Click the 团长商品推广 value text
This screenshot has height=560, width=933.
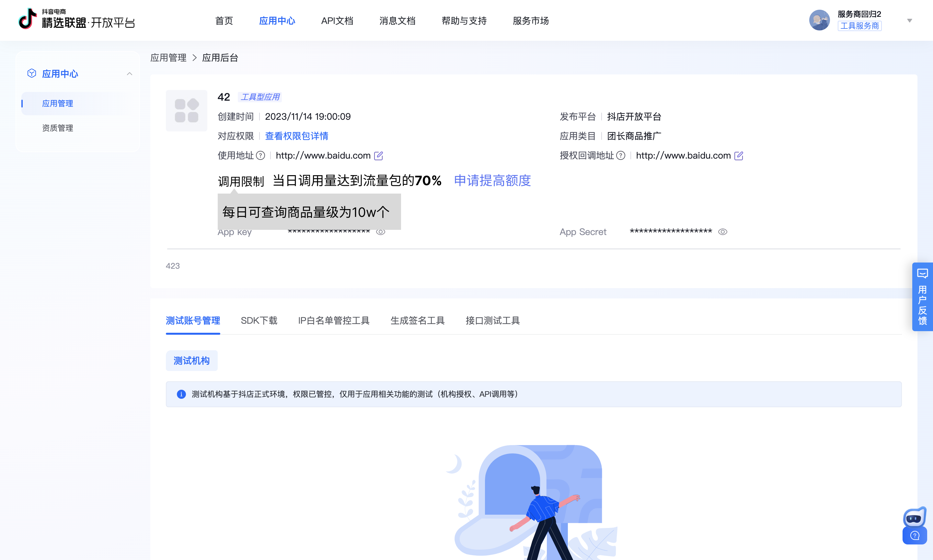pyautogui.click(x=634, y=136)
